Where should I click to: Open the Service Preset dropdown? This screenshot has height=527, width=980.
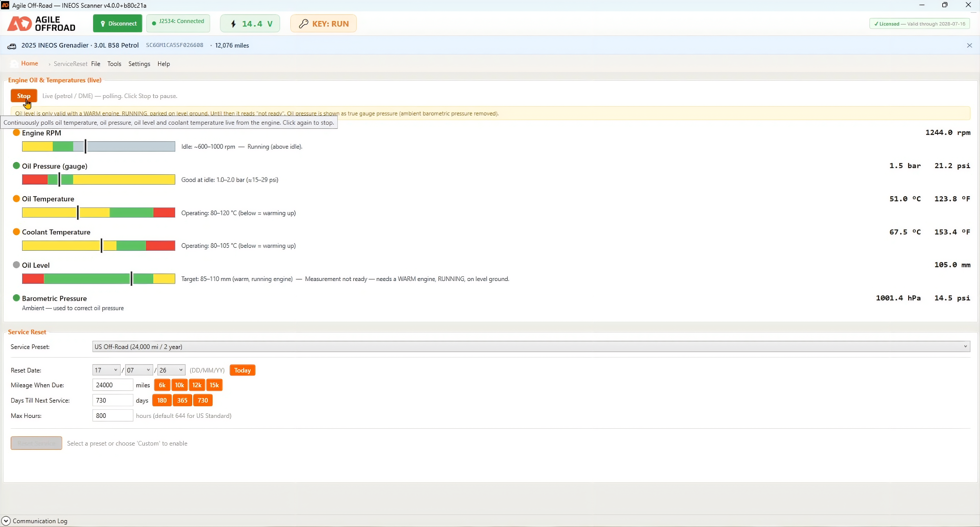(531, 346)
